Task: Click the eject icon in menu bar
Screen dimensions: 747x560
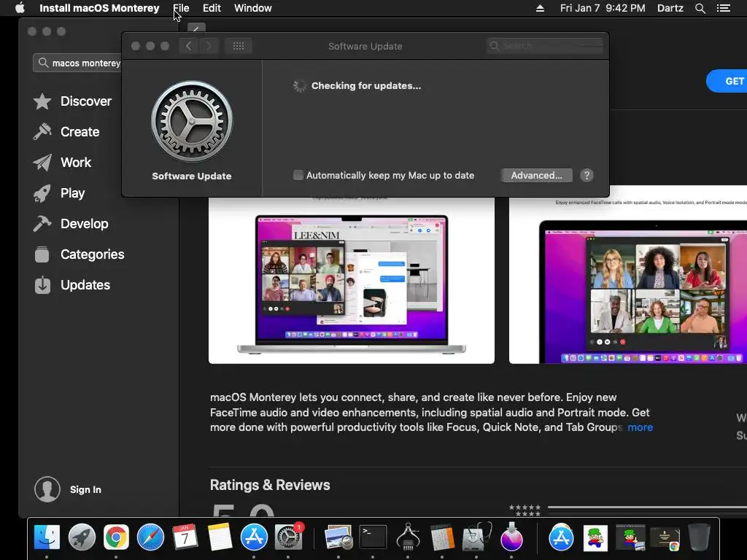Action: tap(540, 8)
